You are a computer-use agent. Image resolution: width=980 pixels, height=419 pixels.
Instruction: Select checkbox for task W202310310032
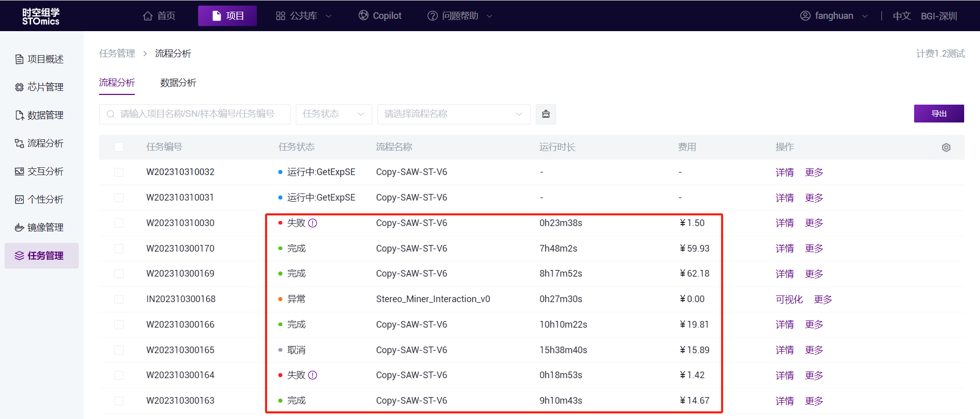tap(119, 172)
